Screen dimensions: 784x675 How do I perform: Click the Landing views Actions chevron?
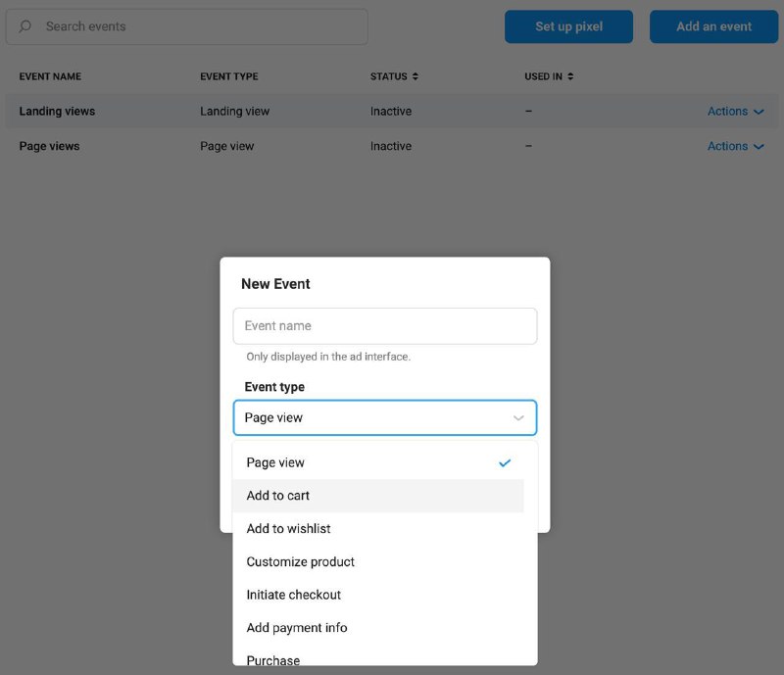coord(759,112)
